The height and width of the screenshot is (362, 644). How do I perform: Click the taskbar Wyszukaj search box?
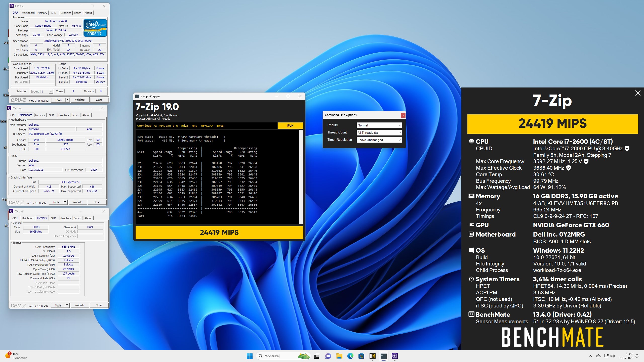coord(283,356)
